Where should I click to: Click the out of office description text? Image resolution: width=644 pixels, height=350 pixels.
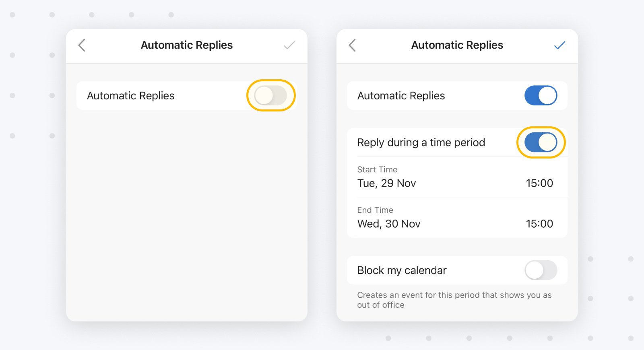454,300
